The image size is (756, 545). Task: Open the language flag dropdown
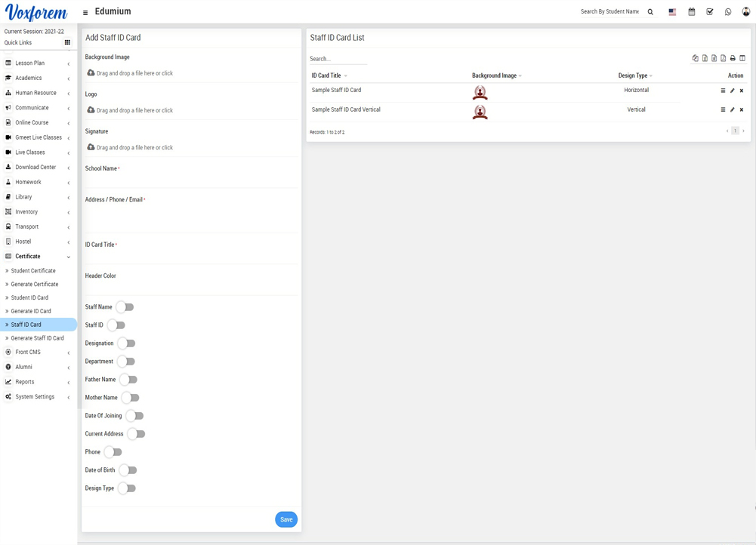[x=672, y=12]
